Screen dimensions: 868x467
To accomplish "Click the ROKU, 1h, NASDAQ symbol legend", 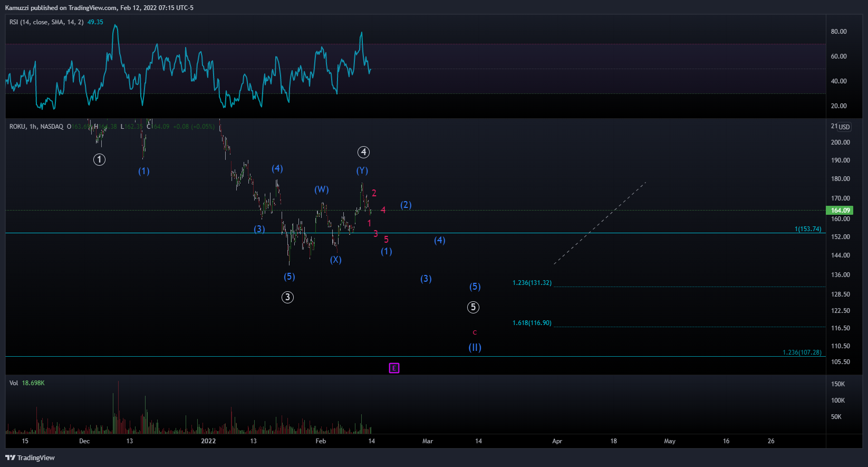I will (36, 127).
